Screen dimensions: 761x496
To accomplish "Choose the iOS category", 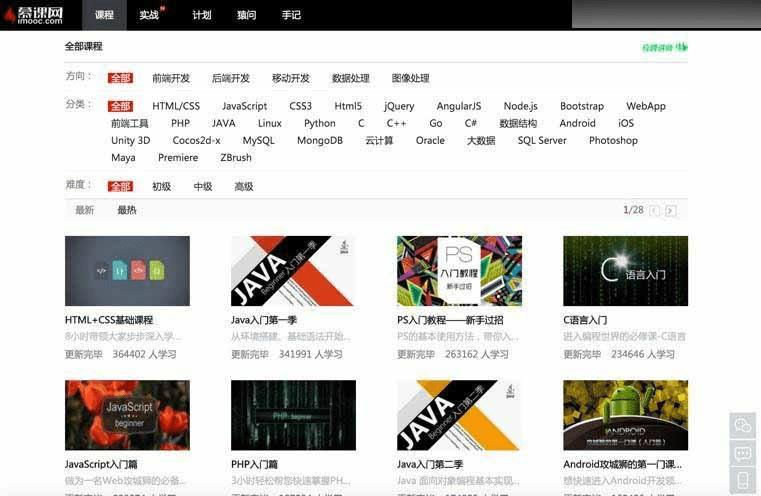I will (626, 123).
